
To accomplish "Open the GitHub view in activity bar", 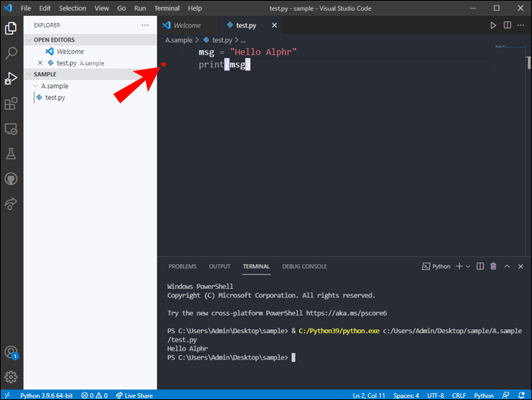I will pyautogui.click(x=11, y=179).
